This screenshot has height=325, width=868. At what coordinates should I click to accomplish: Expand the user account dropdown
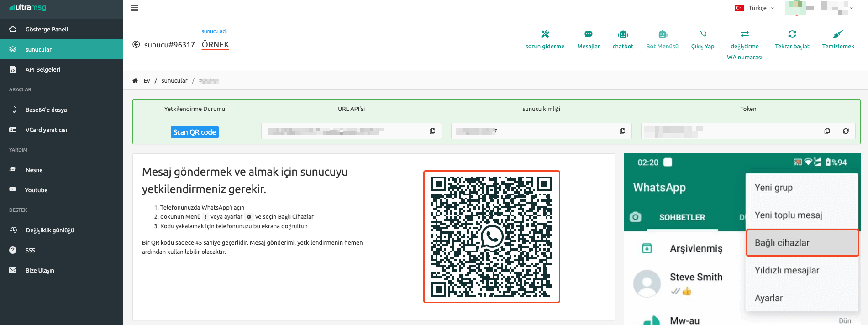851,8
